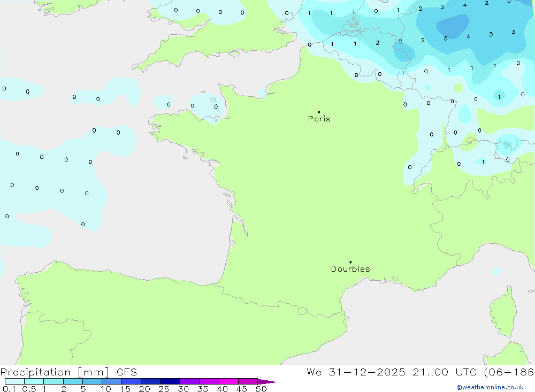Click the Paris city label
Viewport: 535px width, 392px height.
coord(319,119)
